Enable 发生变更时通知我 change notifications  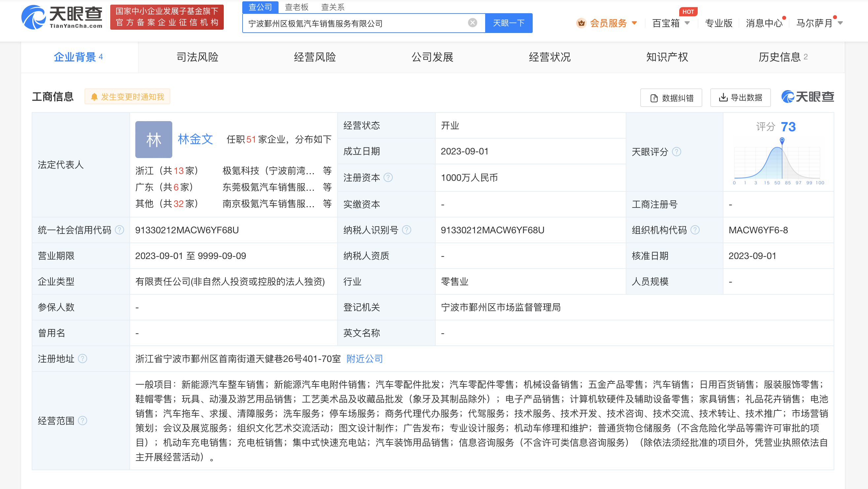[x=127, y=96]
